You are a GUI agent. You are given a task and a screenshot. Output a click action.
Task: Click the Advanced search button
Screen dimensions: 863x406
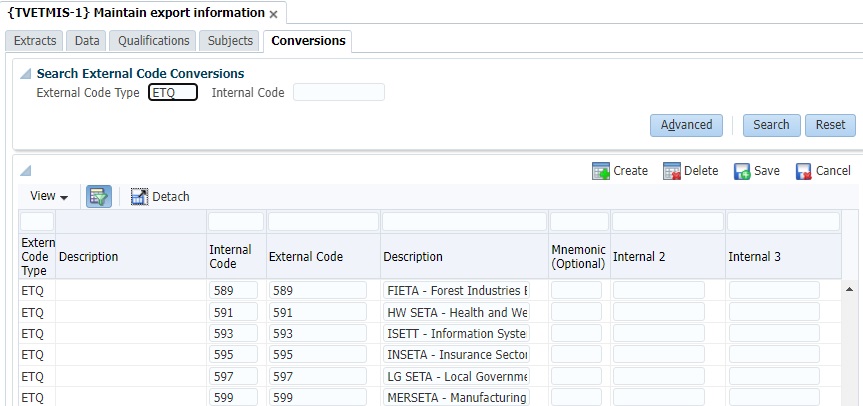tap(686, 125)
